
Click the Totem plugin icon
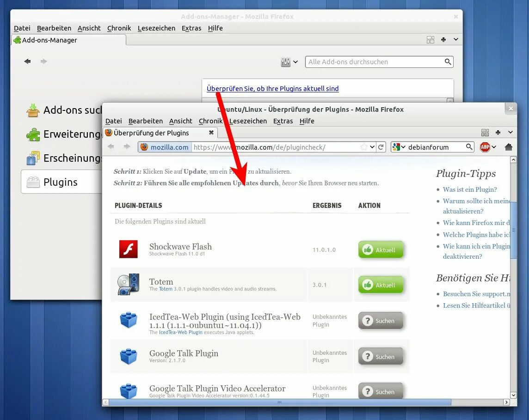[x=128, y=284]
